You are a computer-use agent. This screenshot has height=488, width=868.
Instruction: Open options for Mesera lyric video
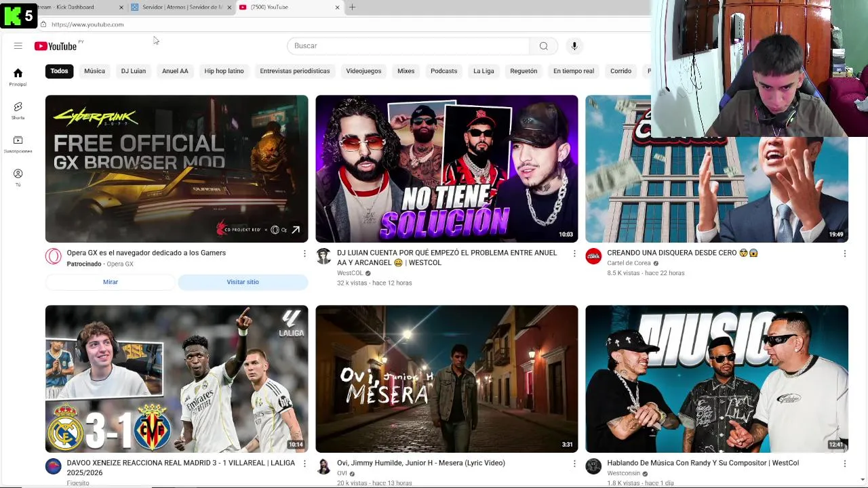pyautogui.click(x=574, y=464)
